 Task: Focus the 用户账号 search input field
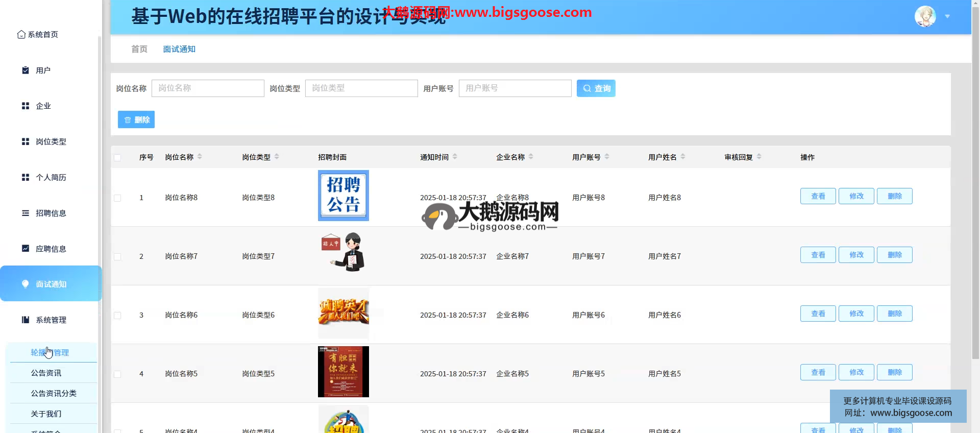point(514,88)
